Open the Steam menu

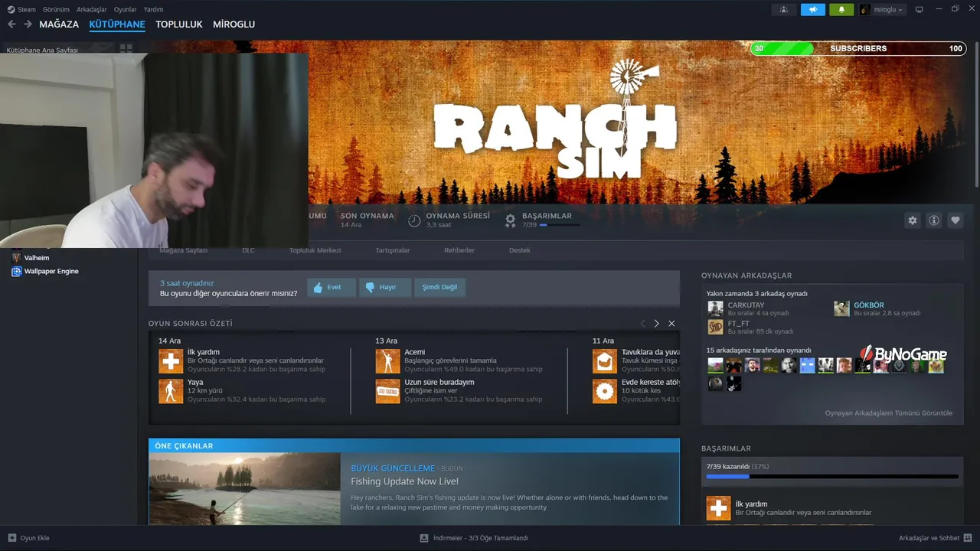point(21,9)
